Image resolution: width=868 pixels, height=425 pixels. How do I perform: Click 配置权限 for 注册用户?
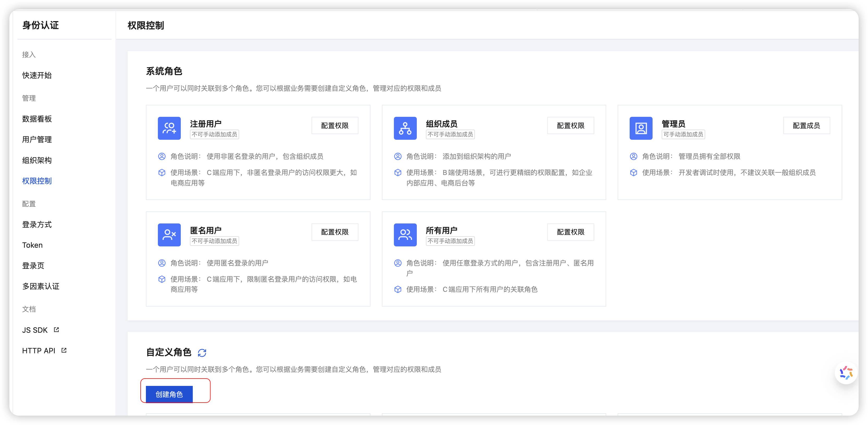335,125
